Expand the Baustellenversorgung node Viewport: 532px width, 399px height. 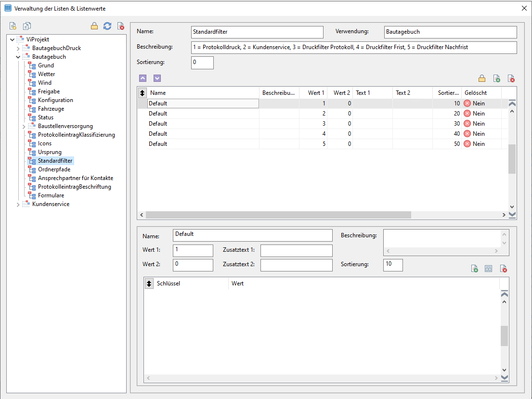(24, 127)
